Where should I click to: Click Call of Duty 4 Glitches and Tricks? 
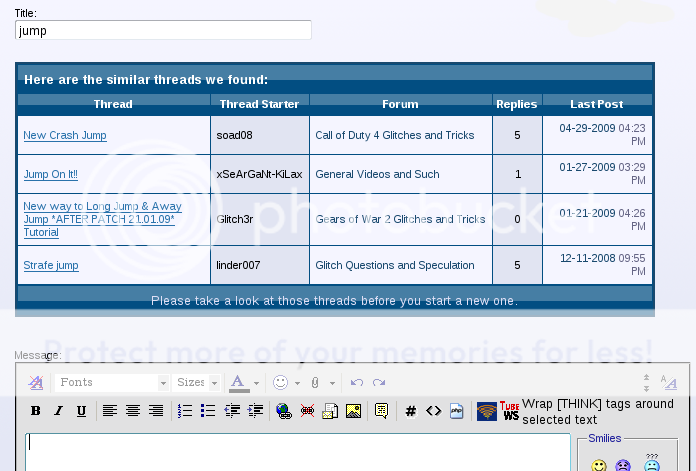tap(395, 135)
